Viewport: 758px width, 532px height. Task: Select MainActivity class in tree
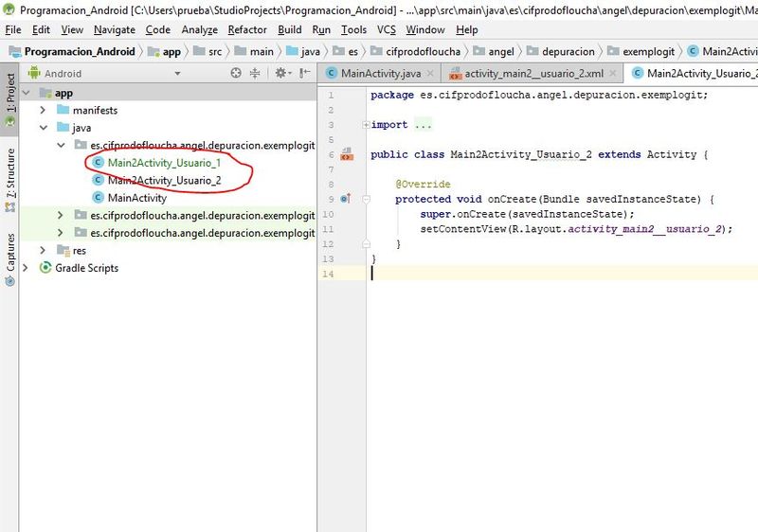(137, 198)
